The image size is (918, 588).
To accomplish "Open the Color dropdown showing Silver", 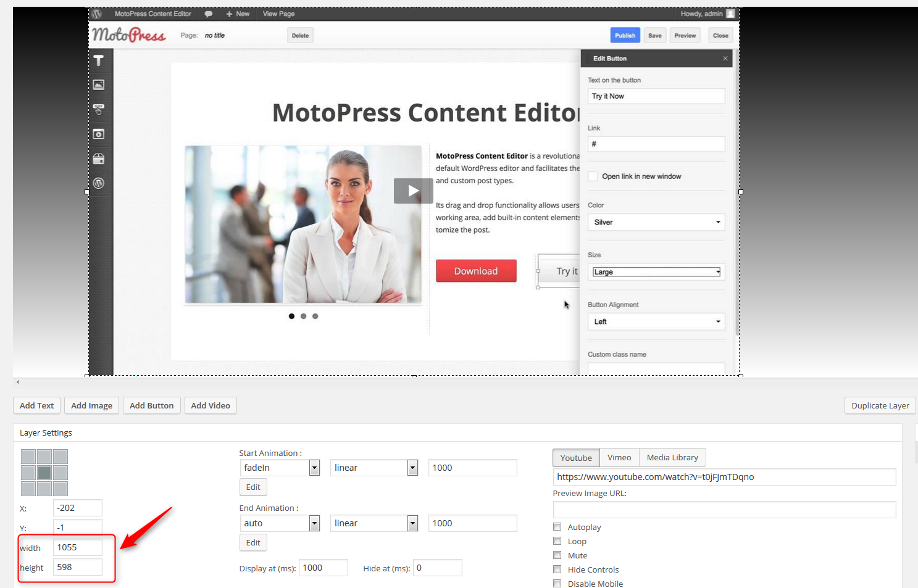I will (x=656, y=222).
